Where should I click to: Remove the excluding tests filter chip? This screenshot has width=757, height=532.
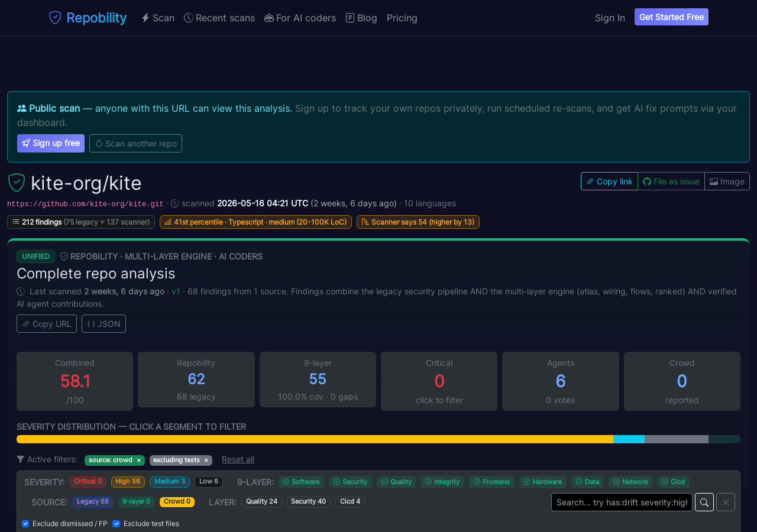pyautogui.click(x=206, y=460)
